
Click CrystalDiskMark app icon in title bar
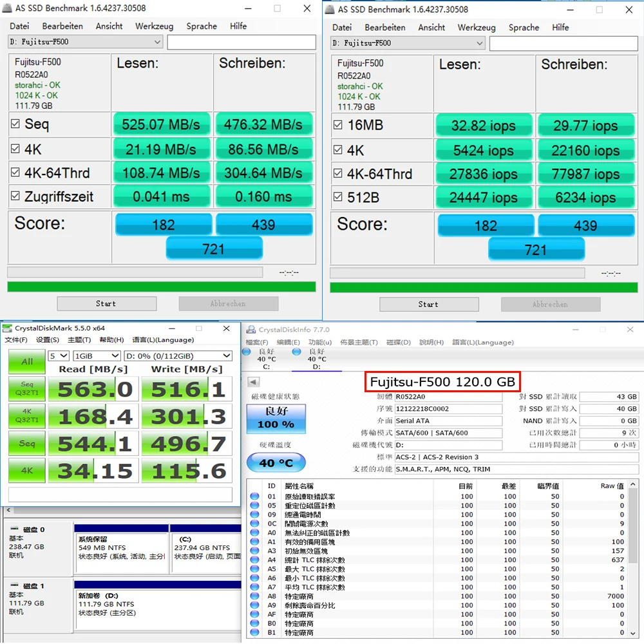[x=7, y=328]
